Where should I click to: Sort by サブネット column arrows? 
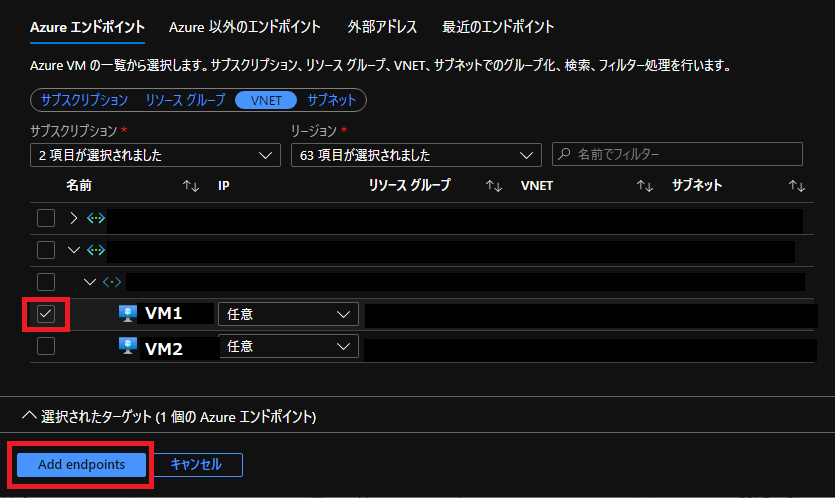tap(797, 186)
